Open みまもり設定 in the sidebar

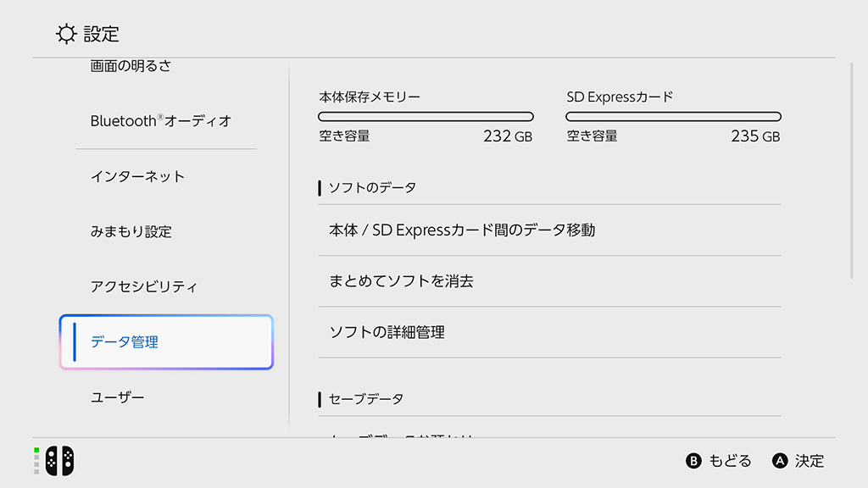pyautogui.click(x=131, y=231)
